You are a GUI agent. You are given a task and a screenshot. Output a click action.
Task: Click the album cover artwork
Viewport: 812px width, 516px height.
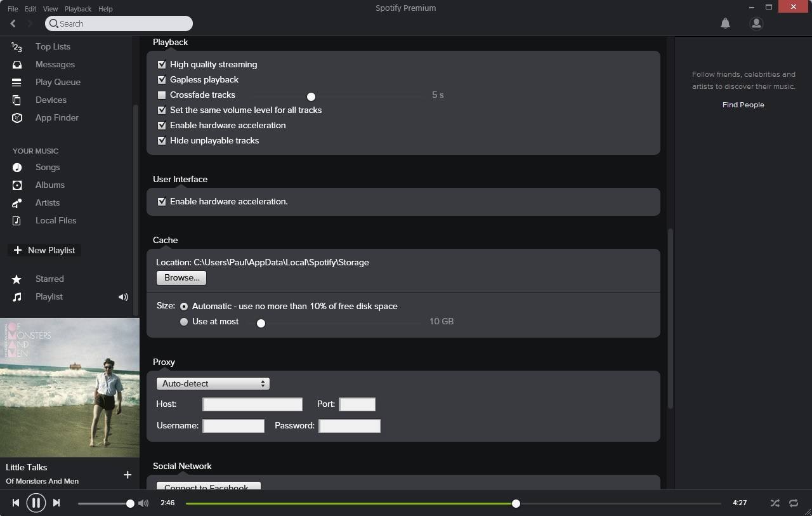[x=70, y=387]
